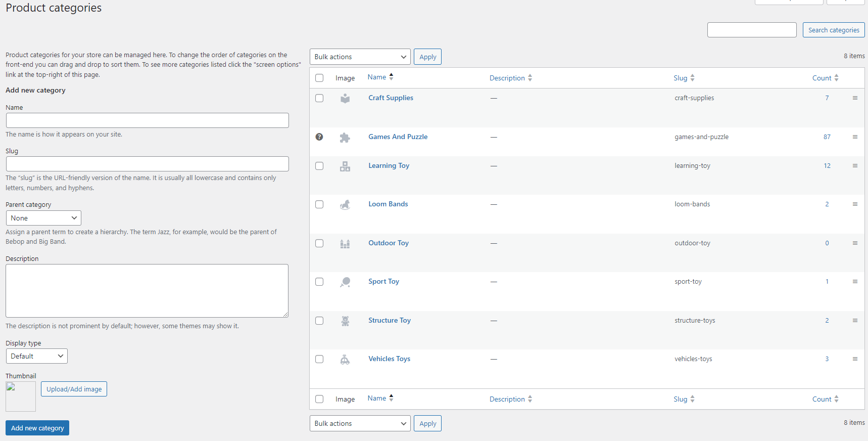This screenshot has width=868, height=441.
Task: Click Add new category button
Action: [x=37, y=428]
